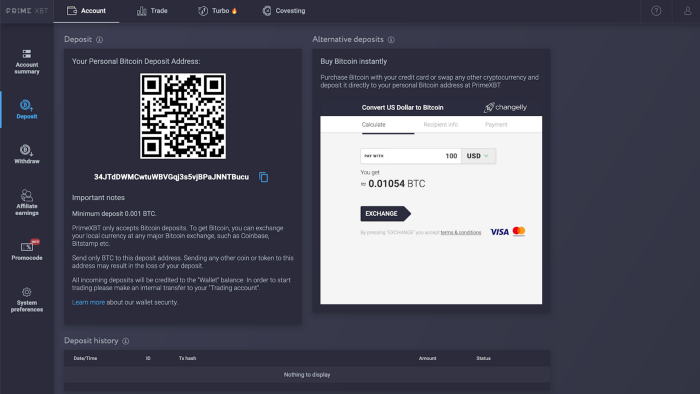
Task: Open the Turbo tab
Action: point(217,11)
